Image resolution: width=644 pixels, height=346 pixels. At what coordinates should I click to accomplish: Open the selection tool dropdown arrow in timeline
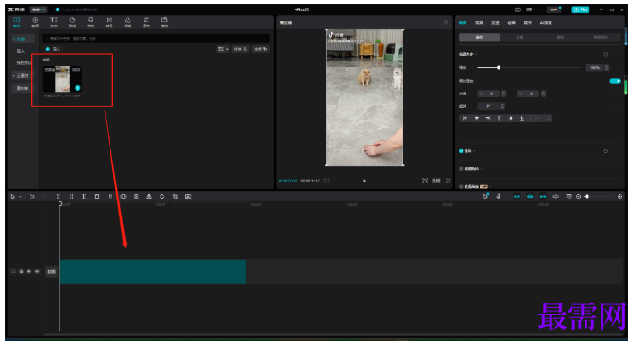(x=20, y=197)
